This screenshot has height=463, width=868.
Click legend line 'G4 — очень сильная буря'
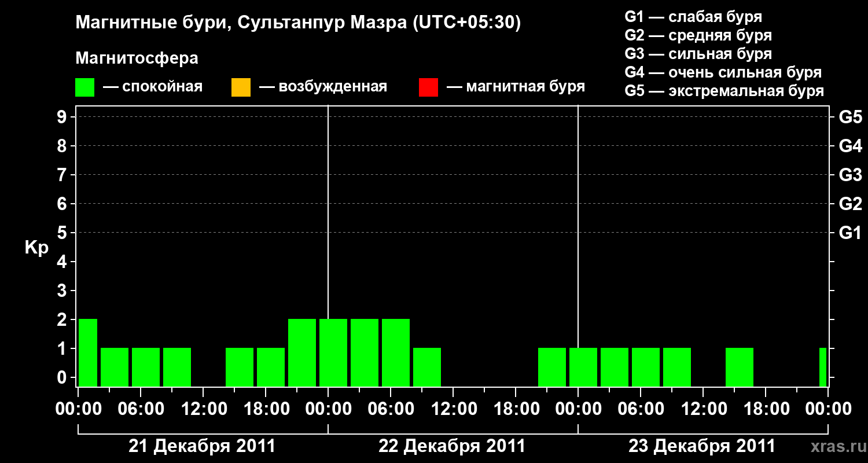pos(723,72)
